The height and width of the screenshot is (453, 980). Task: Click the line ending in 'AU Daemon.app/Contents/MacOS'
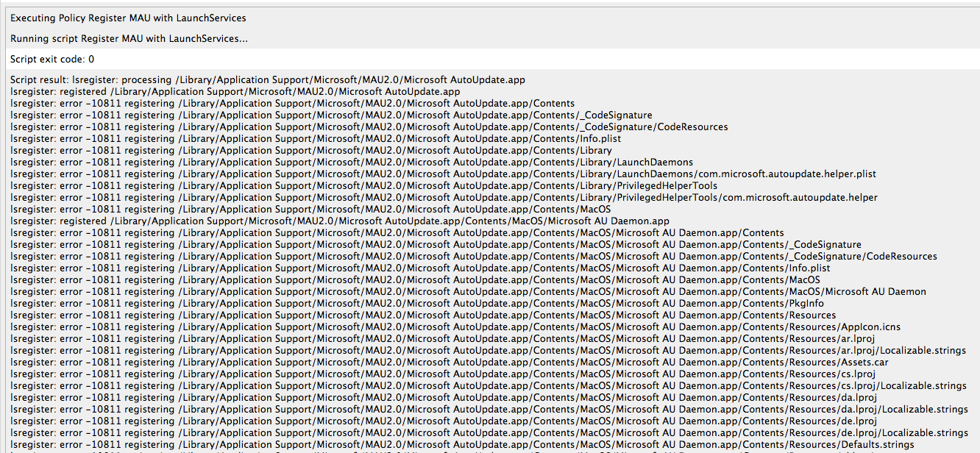415,279
